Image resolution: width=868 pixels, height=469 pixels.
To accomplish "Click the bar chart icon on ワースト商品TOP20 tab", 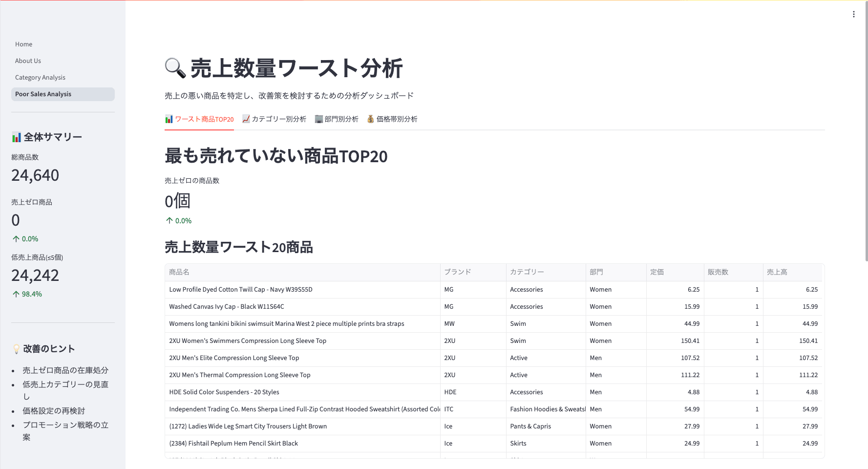I will pyautogui.click(x=169, y=119).
